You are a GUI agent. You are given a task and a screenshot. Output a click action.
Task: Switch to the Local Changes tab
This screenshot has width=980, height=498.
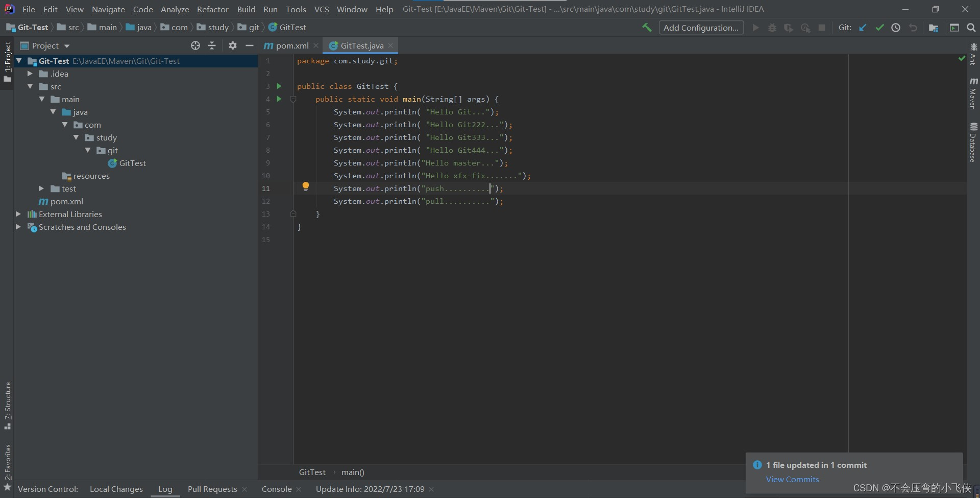point(116,489)
